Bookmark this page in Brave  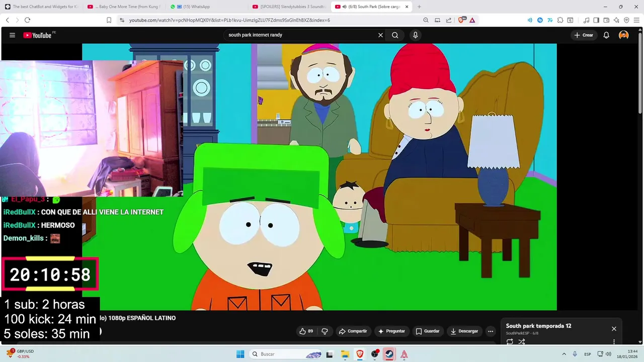point(109,20)
